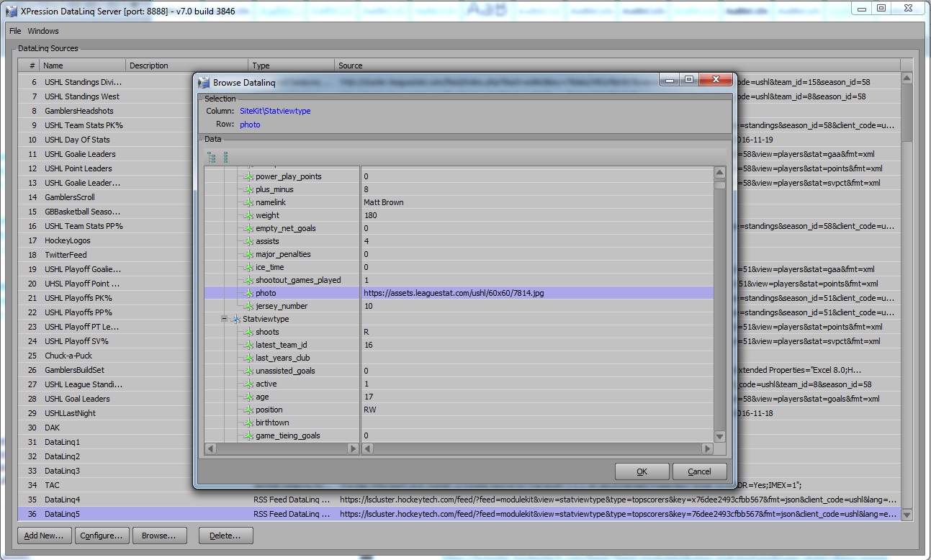This screenshot has height=560, width=931.
Task: Select the namelink value Matt Brown
Action: click(x=384, y=202)
